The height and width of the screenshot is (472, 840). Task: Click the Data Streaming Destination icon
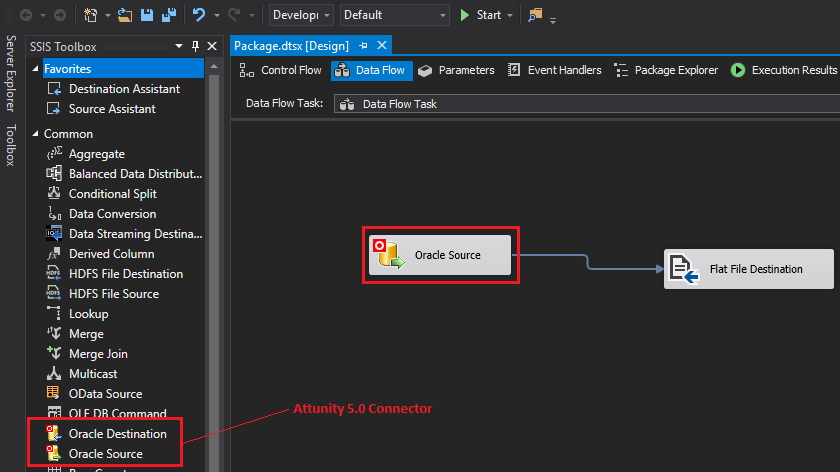(x=54, y=234)
